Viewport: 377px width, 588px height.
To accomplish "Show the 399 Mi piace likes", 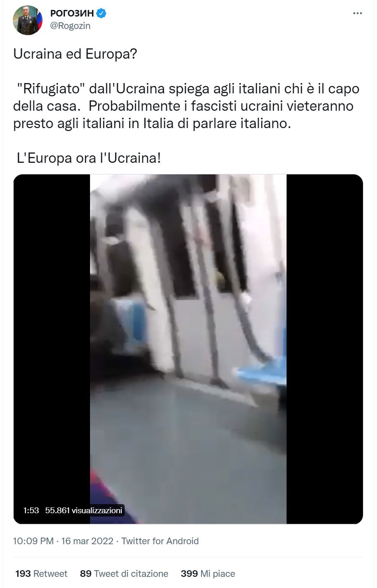I will coord(208,574).
